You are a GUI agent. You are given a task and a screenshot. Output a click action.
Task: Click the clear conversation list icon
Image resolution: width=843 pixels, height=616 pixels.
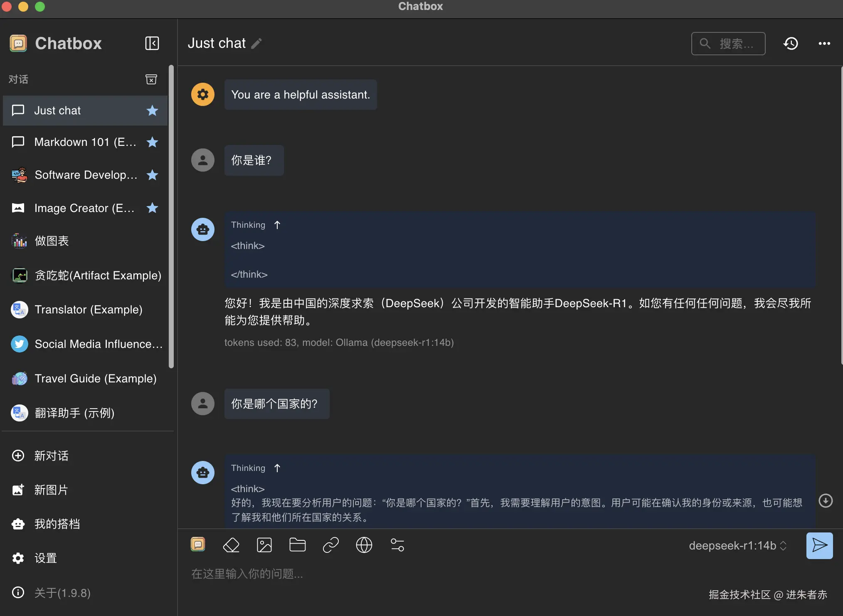click(151, 79)
